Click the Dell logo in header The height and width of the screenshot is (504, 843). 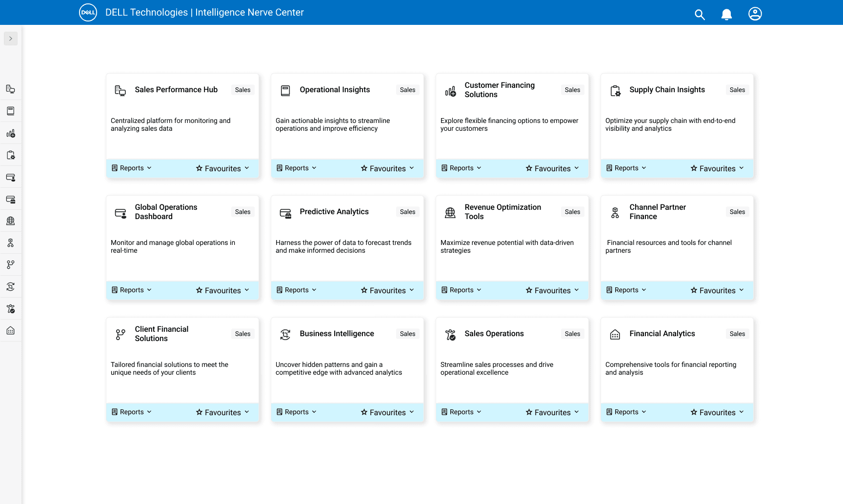(88, 13)
